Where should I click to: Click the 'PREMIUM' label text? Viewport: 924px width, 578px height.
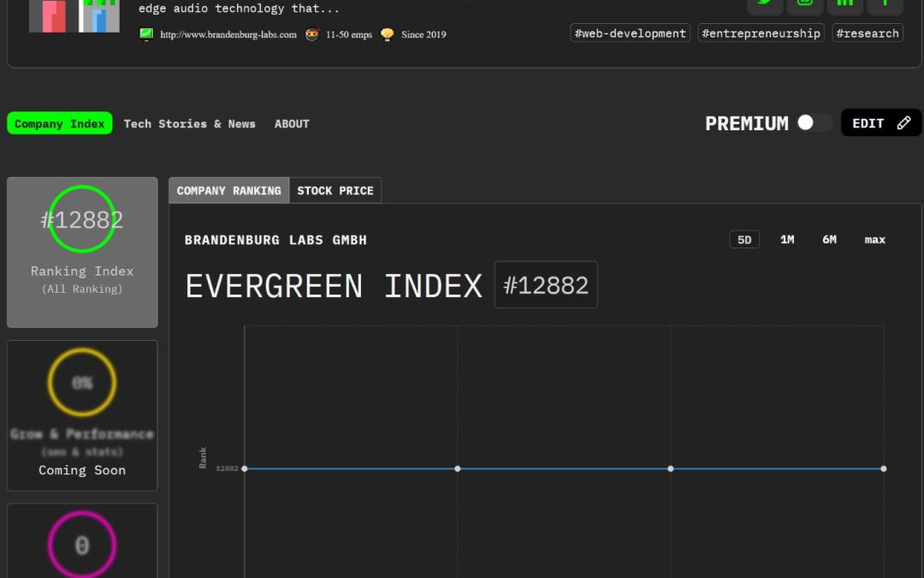pos(747,123)
